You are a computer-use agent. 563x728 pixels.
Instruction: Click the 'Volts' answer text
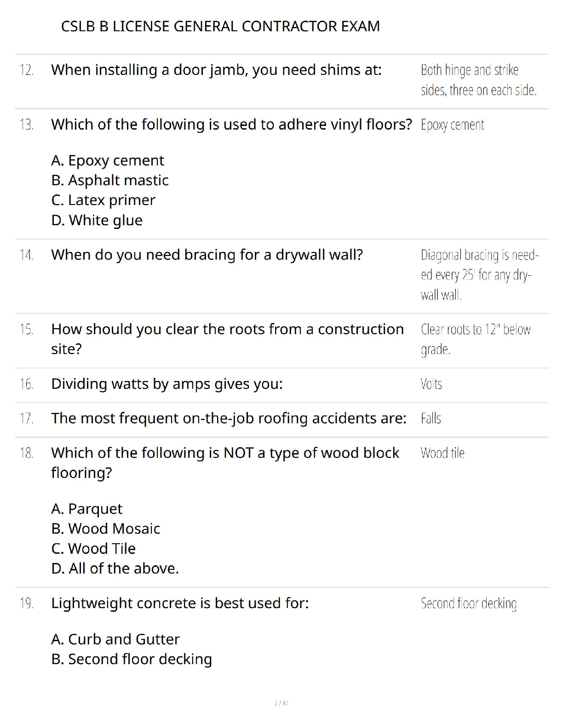tap(431, 384)
